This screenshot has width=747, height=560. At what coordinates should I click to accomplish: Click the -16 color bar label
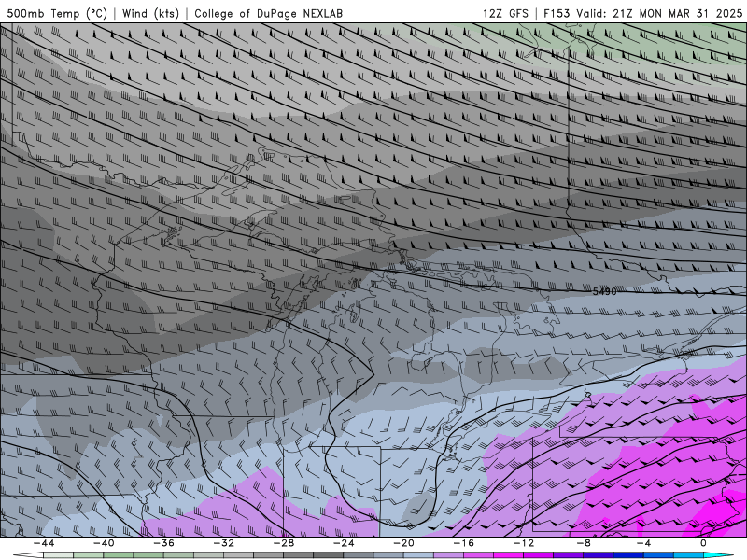point(464,543)
